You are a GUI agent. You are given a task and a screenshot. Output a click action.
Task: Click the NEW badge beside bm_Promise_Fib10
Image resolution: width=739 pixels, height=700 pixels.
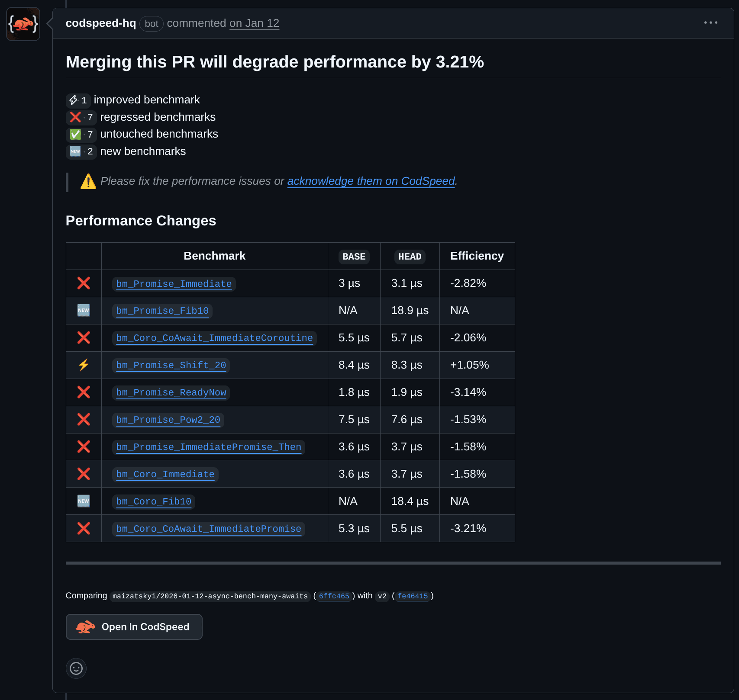point(84,311)
